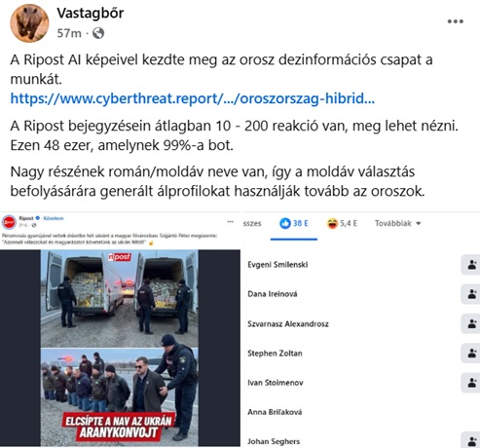
Task: Open the cyberthreat.report article link
Action: click(x=193, y=98)
